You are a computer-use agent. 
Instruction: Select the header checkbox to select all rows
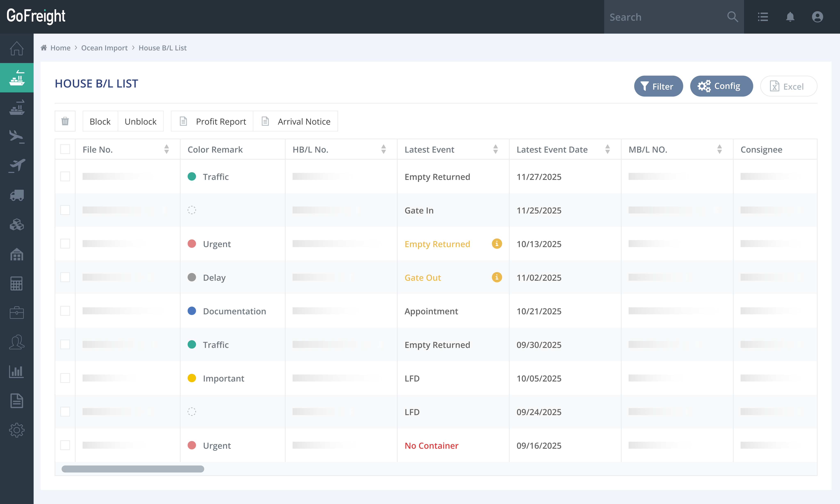coord(65,149)
